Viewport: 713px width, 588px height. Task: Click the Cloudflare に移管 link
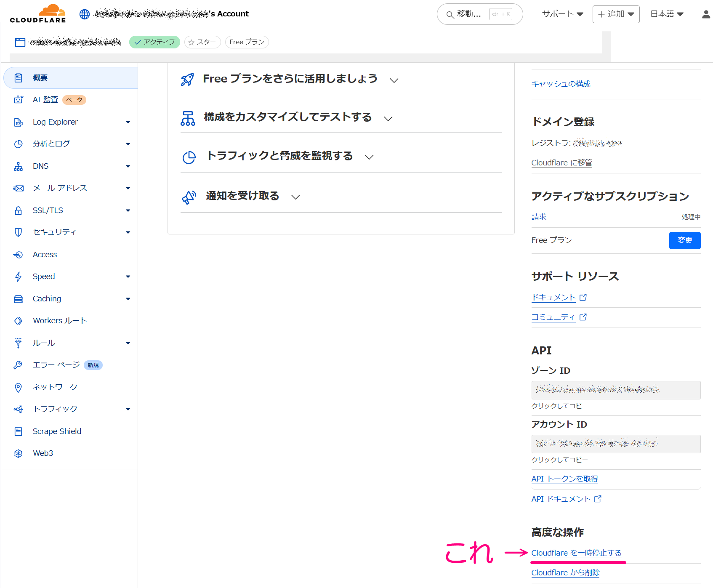[561, 162]
